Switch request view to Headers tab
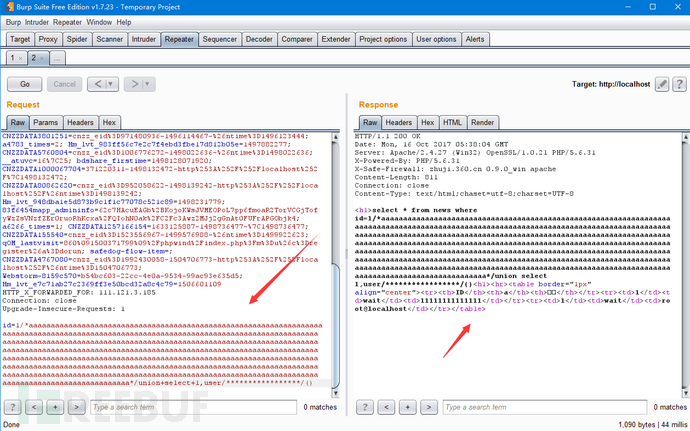This screenshot has height=431, width=690. coord(80,122)
